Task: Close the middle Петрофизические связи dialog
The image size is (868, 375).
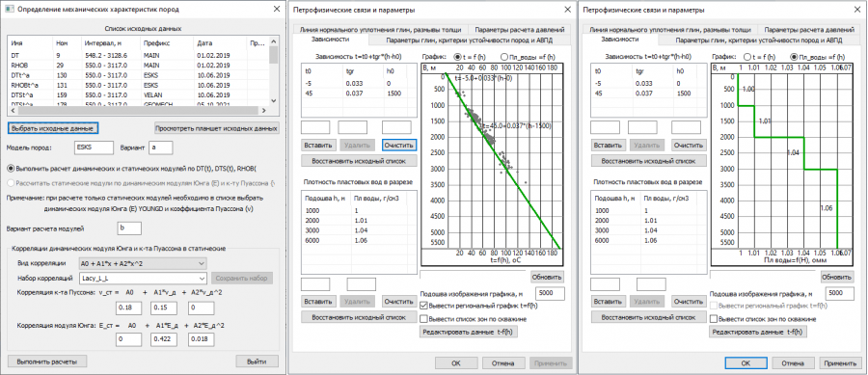Action: (x=566, y=10)
